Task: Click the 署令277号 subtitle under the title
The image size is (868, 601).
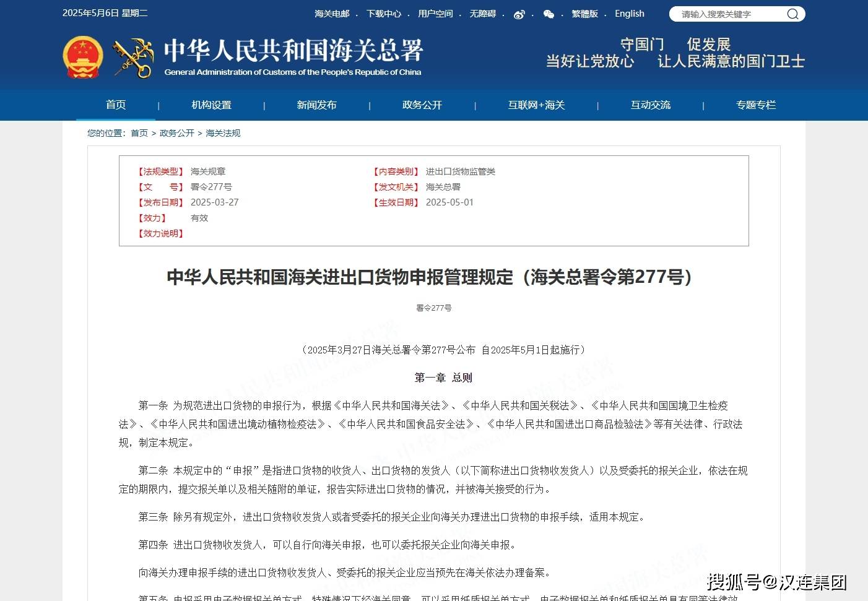Action: [x=433, y=308]
